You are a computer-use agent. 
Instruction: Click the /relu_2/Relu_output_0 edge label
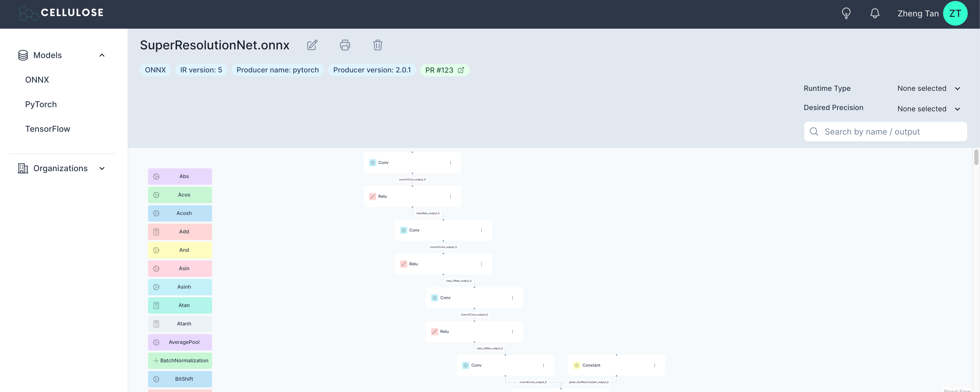[x=490, y=349]
